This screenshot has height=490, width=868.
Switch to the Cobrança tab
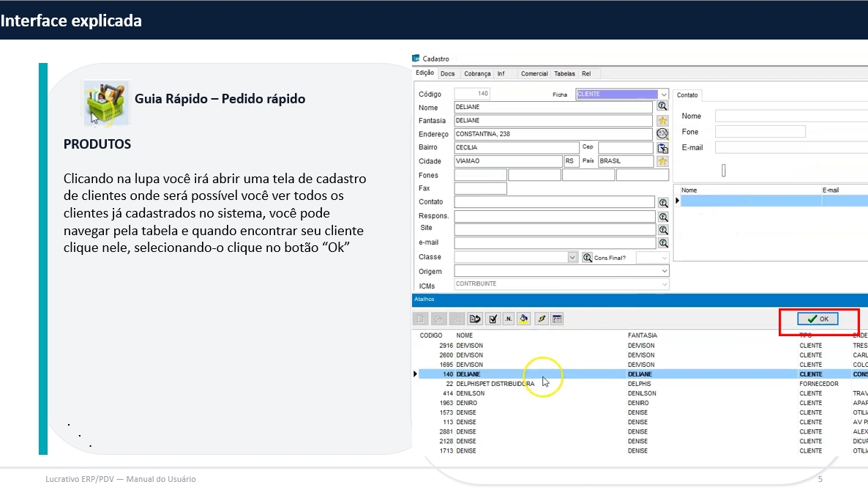[x=477, y=74]
